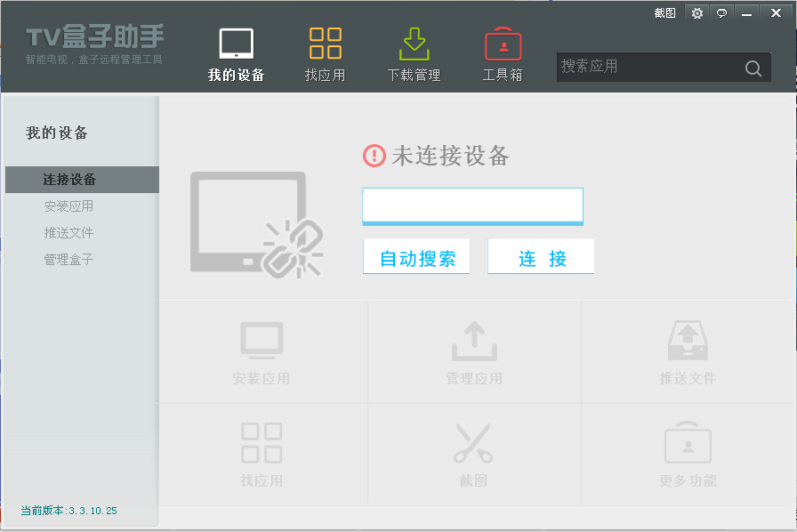Click the 找应用 grid icon in lower panel

click(x=263, y=443)
